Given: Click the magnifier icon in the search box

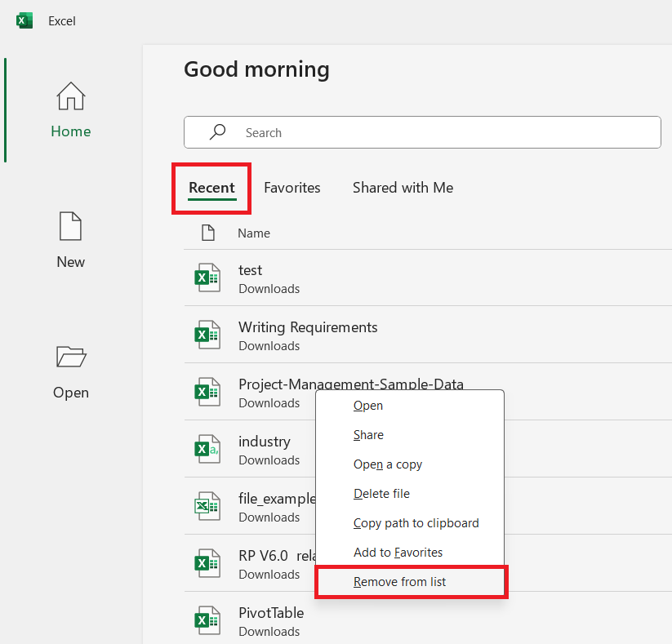Looking at the screenshot, I should pyautogui.click(x=218, y=132).
